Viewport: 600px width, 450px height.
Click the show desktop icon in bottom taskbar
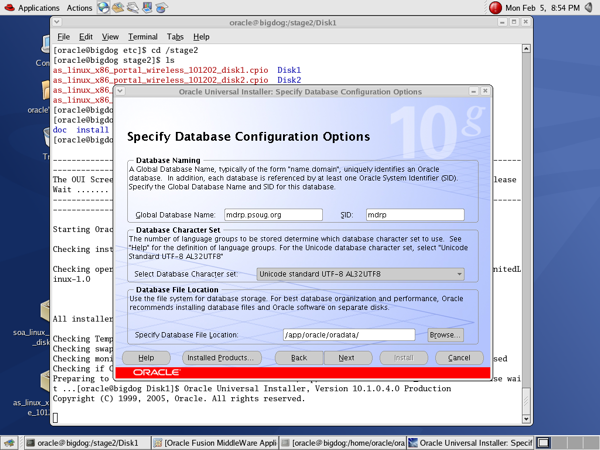pos(9,443)
